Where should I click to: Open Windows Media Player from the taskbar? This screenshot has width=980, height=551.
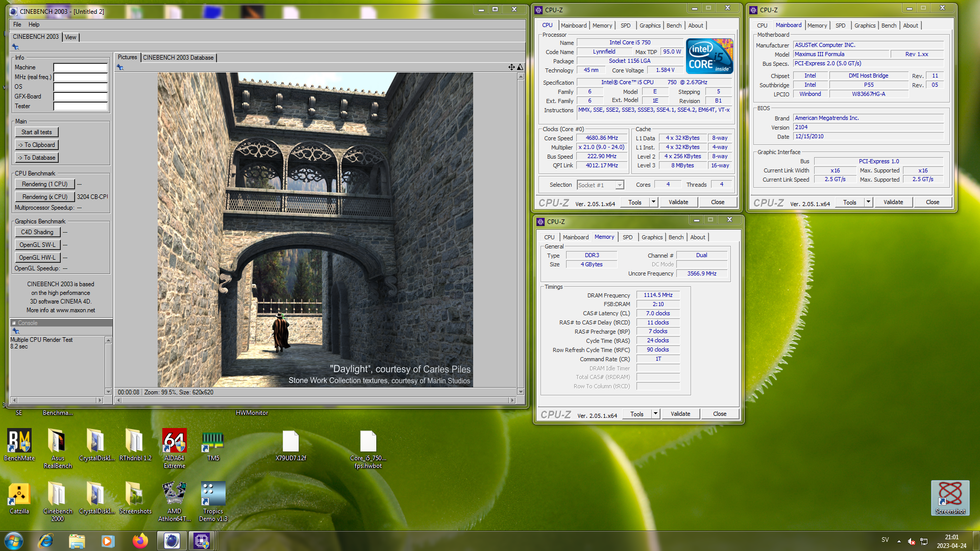click(108, 541)
